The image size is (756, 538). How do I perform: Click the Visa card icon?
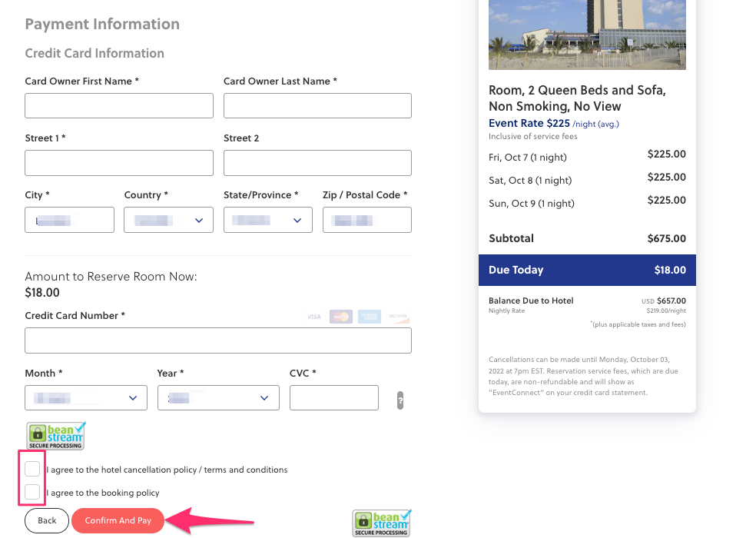[x=313, y=316]
